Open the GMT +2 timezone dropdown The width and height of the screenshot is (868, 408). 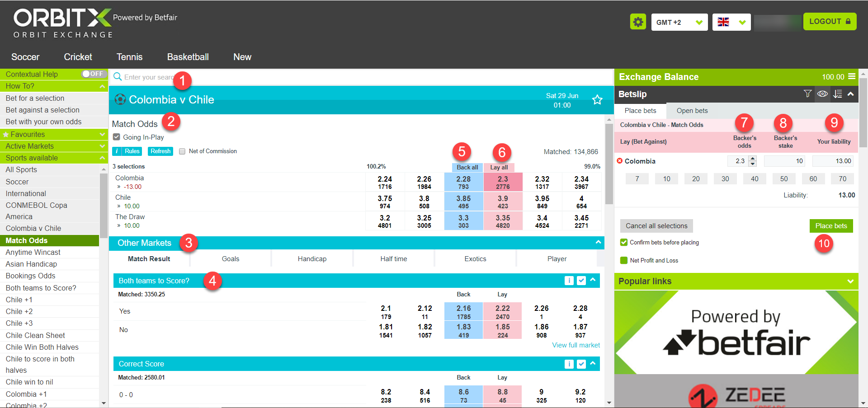[x=679, y=22]
